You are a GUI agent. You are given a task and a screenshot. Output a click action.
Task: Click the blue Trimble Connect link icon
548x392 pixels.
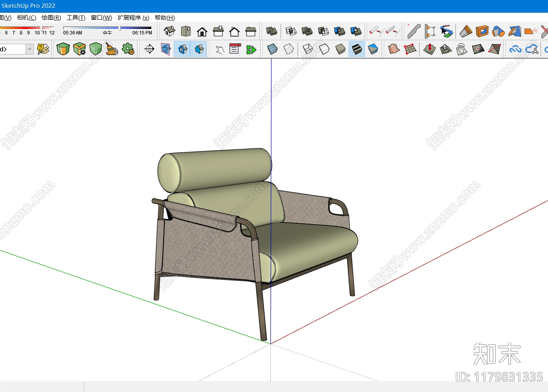click(x=515, y=49)
